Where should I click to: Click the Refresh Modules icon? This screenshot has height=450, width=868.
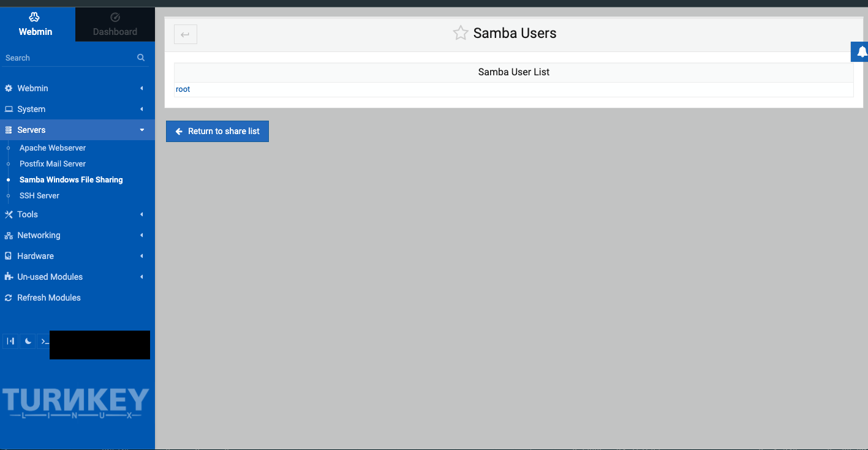pos(9,298)
